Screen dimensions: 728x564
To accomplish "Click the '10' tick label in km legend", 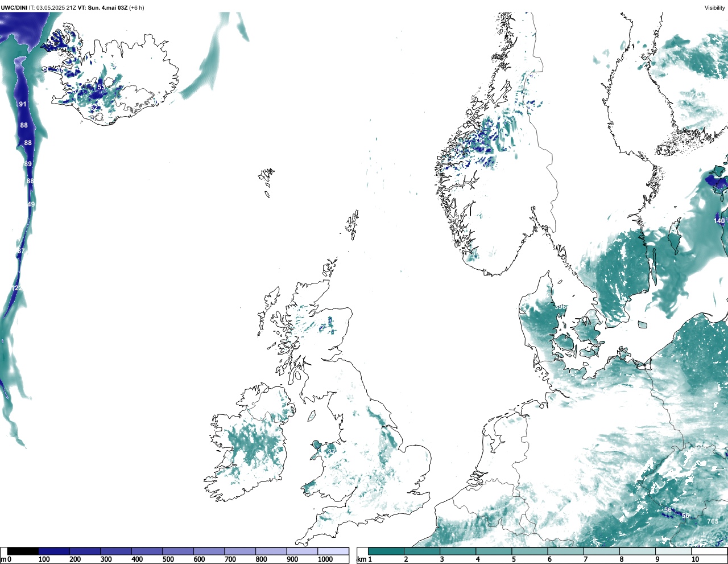I will tap(695, 559).
